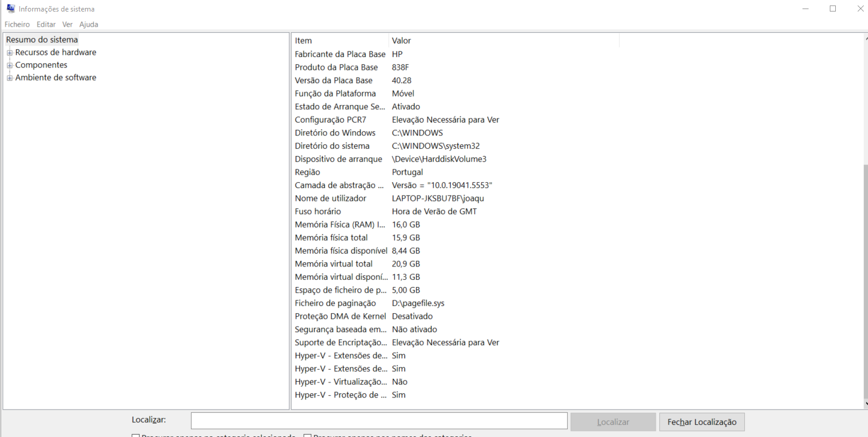Click the scroll-down arrow of the details list
The height and width of the screenshot is (437, 868).
coord(865,404)
